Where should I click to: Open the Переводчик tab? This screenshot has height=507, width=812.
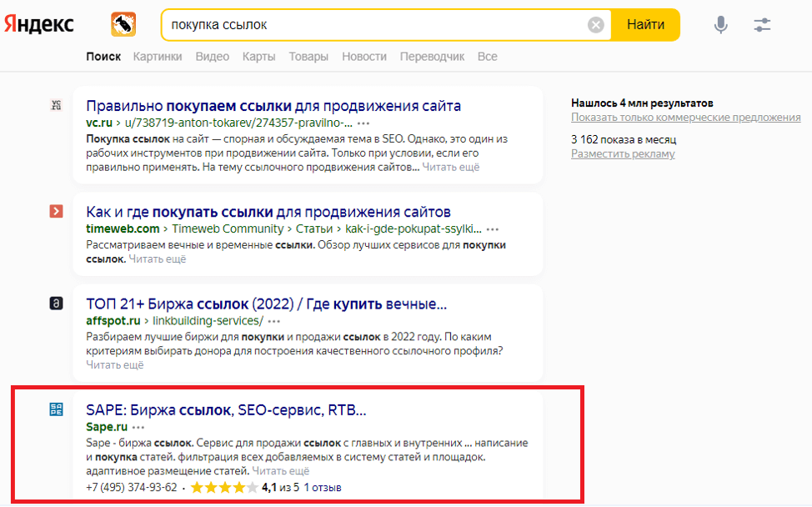(432, 57)
